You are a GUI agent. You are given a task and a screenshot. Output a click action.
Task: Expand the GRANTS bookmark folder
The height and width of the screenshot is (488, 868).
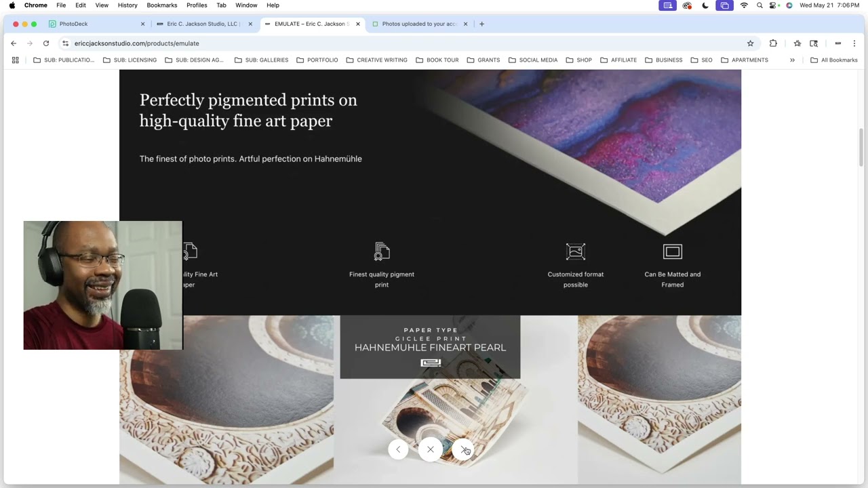click(483, 60)
